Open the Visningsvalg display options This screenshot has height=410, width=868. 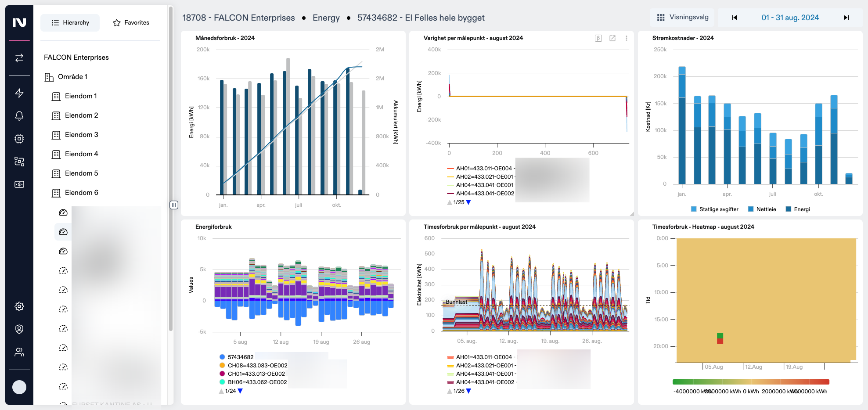click(x=682, y=18)
